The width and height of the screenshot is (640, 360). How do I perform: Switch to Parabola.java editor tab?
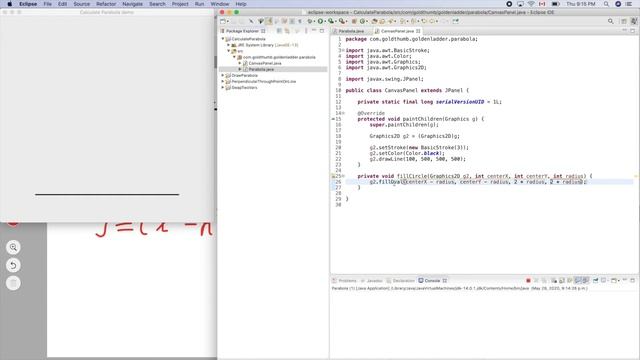tap(350, 31)
